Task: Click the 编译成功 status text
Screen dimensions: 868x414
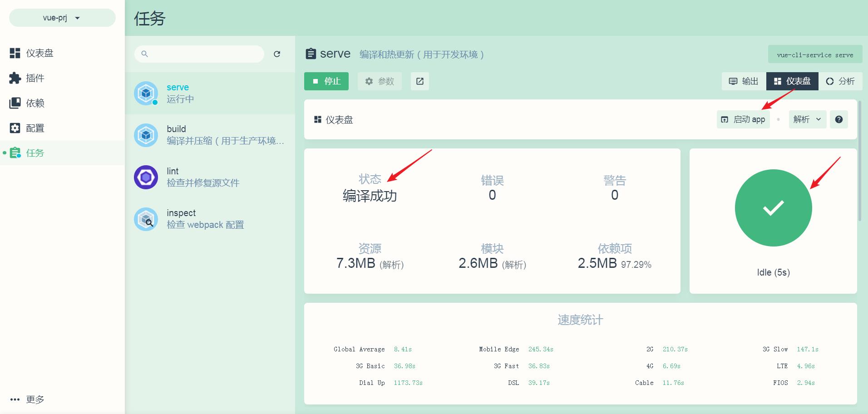Action: (x=370, y=196)
